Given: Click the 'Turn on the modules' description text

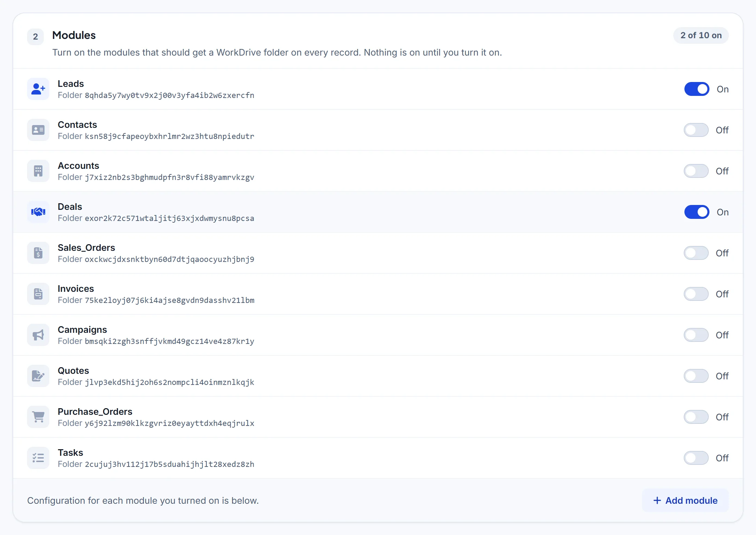Looking at the screenshot, I should pyautogui.click(x=277, y=52).
